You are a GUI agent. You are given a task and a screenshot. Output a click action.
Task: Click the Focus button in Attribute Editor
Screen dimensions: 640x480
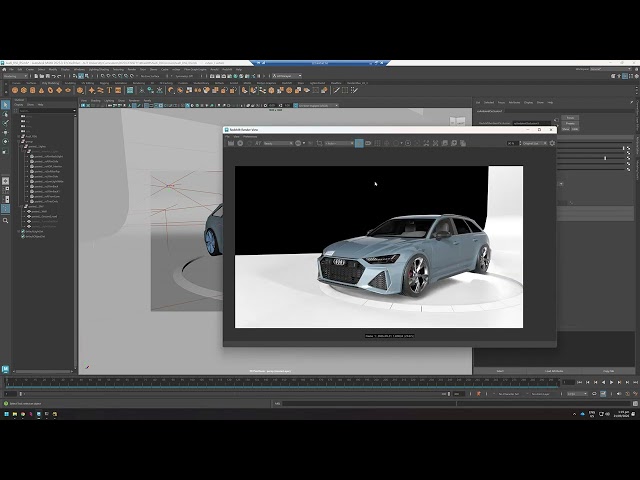[x=570, y=118]
